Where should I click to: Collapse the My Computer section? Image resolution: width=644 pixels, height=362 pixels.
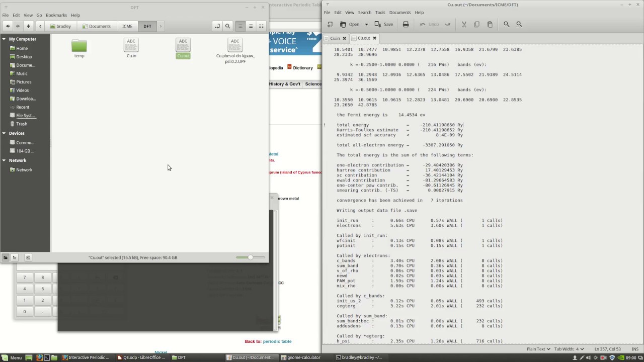coord(4,39)
